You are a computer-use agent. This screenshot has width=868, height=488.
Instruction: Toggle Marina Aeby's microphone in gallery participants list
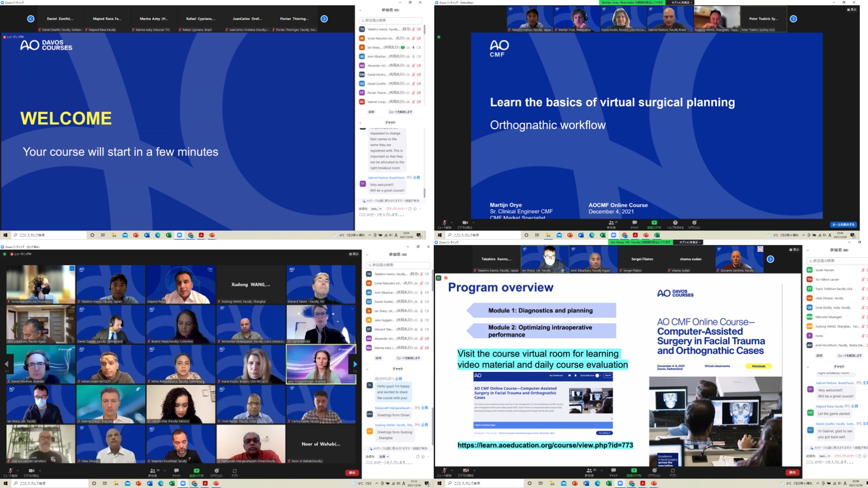[x=421, y=348]
